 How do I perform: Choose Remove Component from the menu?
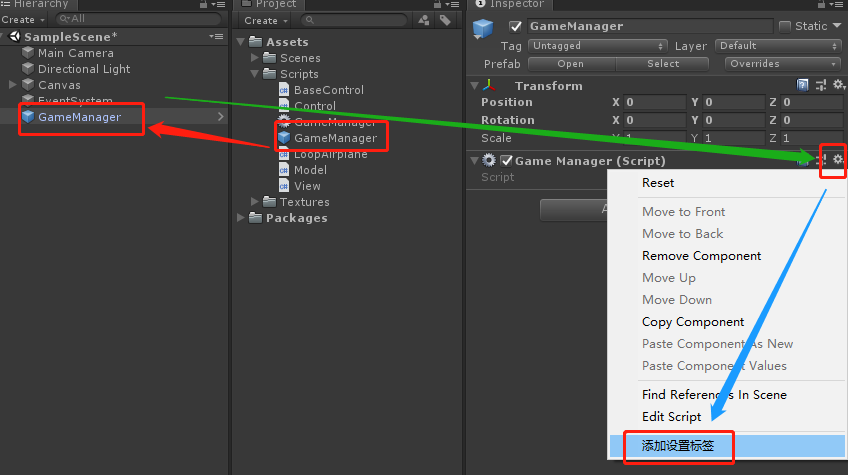click(701, 256)
